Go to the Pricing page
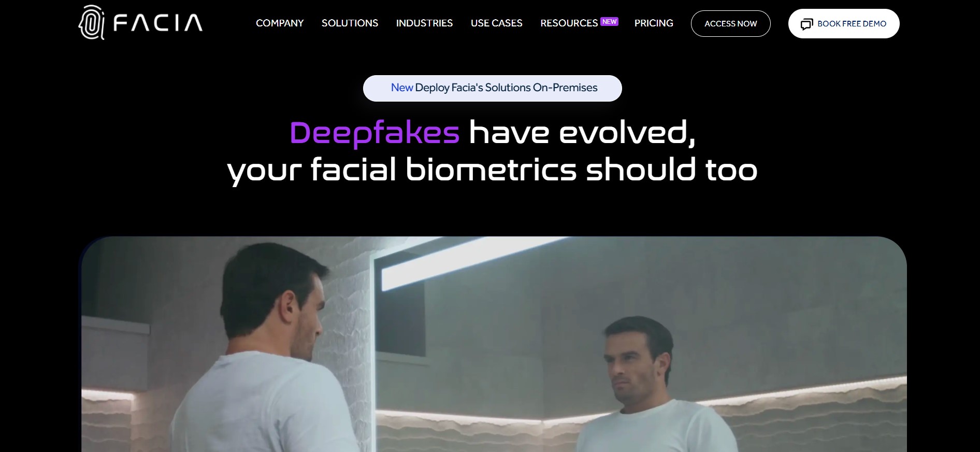 pyautogui.click(x=654, y=23)
